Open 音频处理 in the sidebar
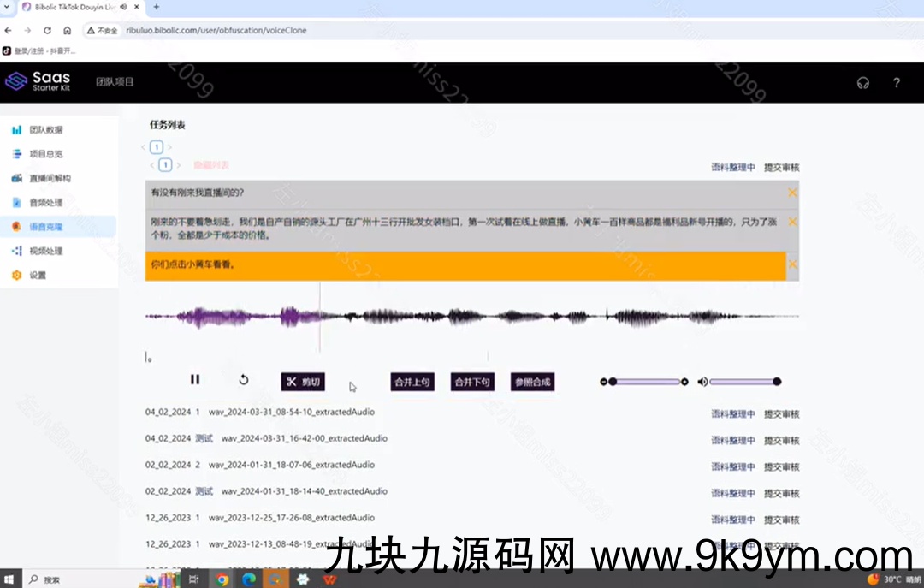 [x=47, y=202]
